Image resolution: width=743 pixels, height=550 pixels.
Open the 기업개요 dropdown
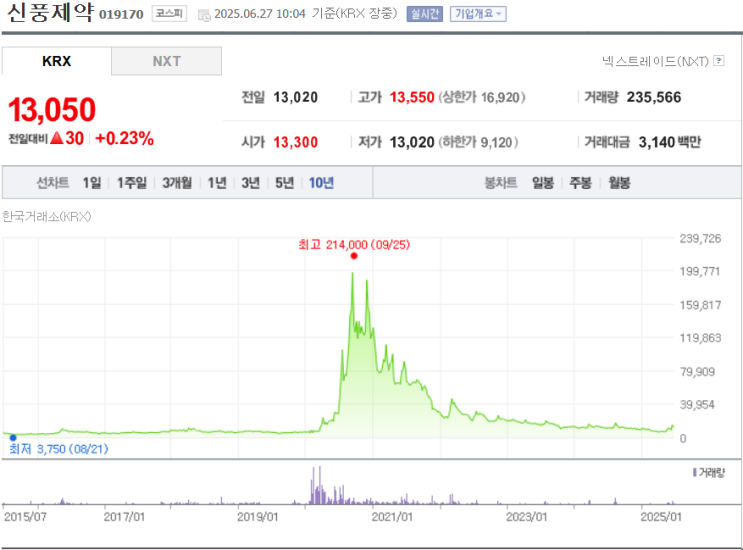click(x=478, y=14)
